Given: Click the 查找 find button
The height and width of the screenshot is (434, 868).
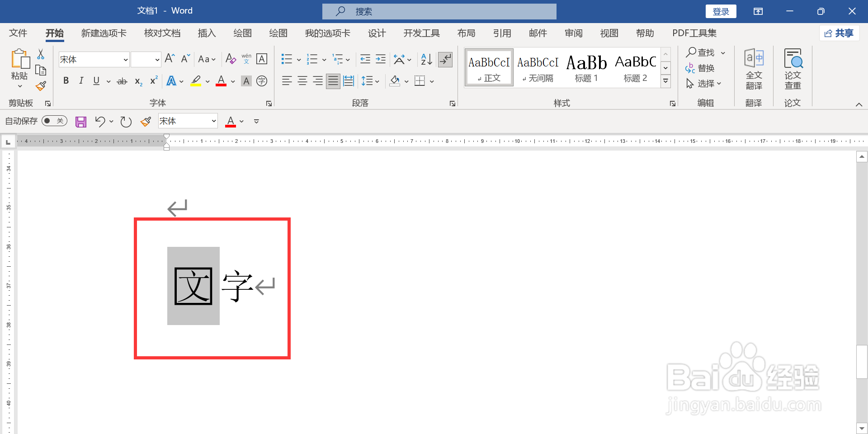Looking at the screenshot, I should pyautogui.click(x=701, y=52).
